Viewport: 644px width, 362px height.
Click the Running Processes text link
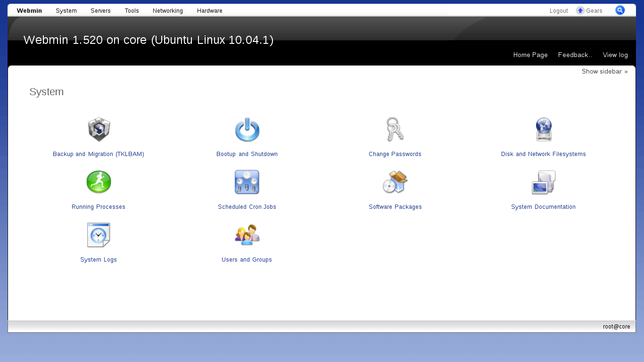(99, 207)
